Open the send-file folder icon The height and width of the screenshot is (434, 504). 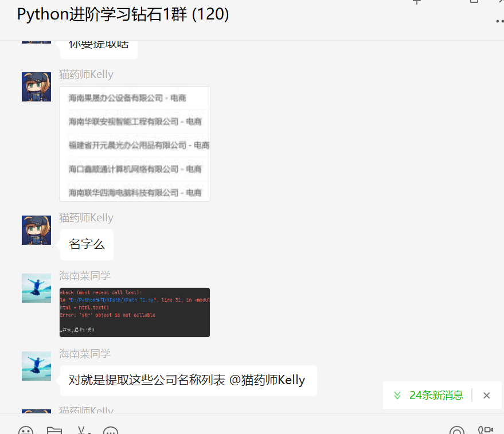54,431
